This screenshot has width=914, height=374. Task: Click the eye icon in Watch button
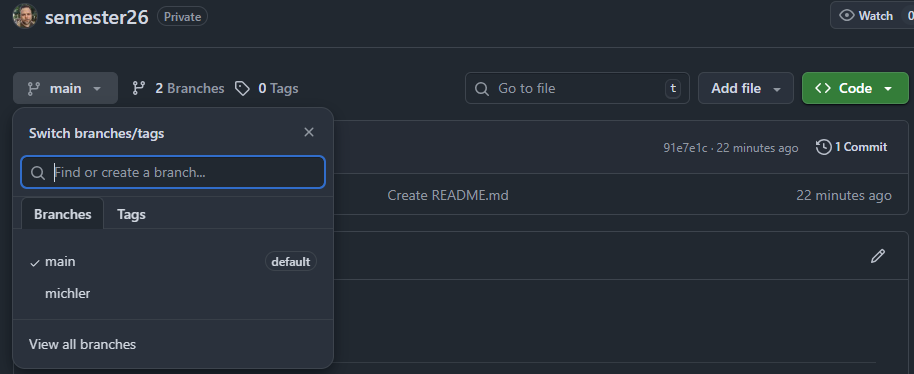tap(846, 16)
